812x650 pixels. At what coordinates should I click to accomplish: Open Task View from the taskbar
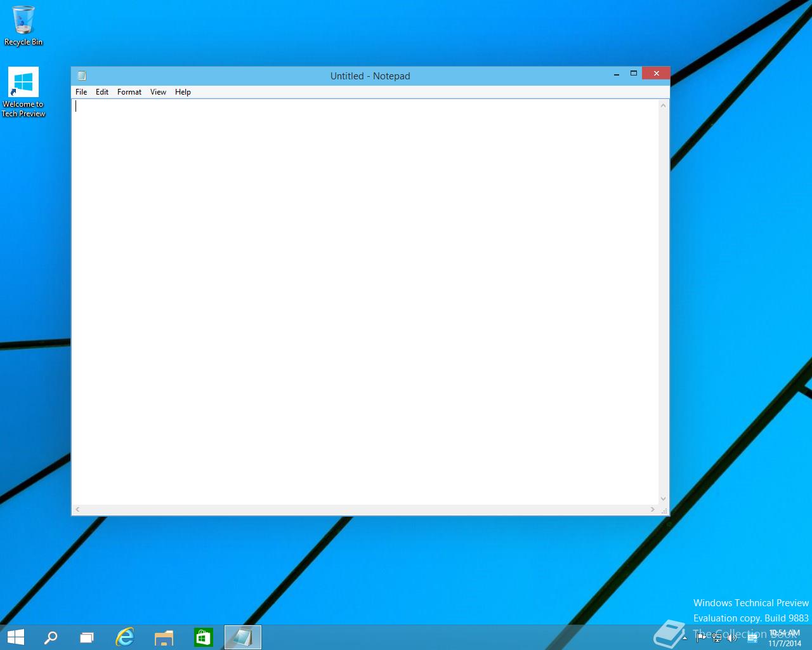click(x=87, y=637)
